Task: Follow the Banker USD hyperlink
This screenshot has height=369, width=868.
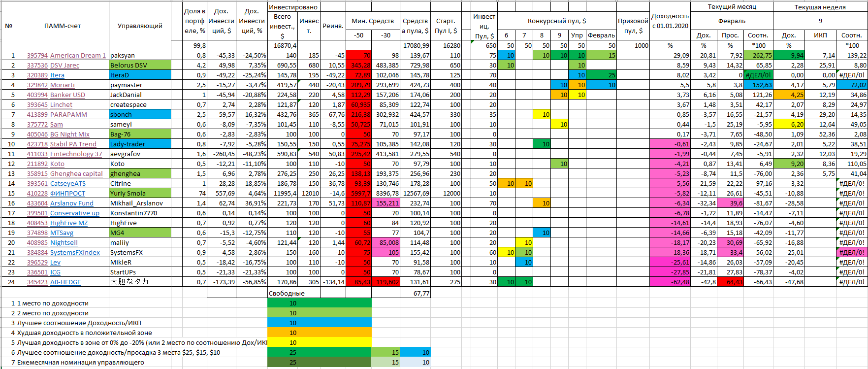Action: coord(67,95)
